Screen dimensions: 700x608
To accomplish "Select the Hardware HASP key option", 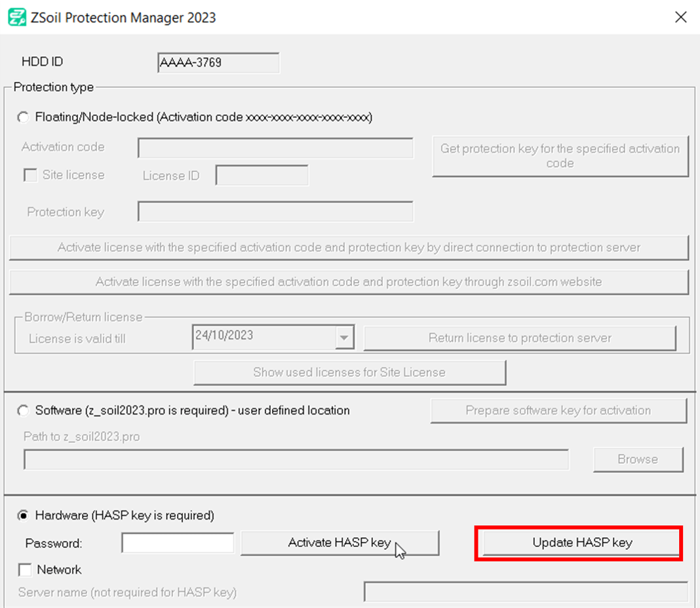I will click(x=23, y=516).
